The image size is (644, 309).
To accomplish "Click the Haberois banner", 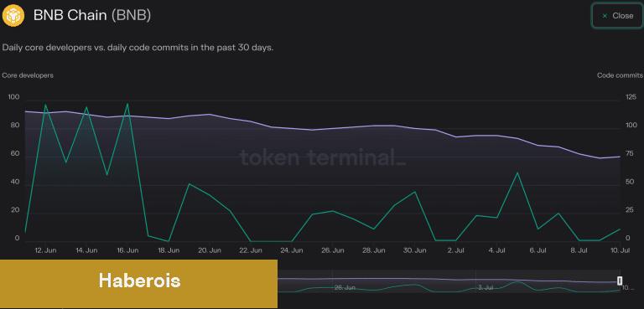I will point(139,284).
